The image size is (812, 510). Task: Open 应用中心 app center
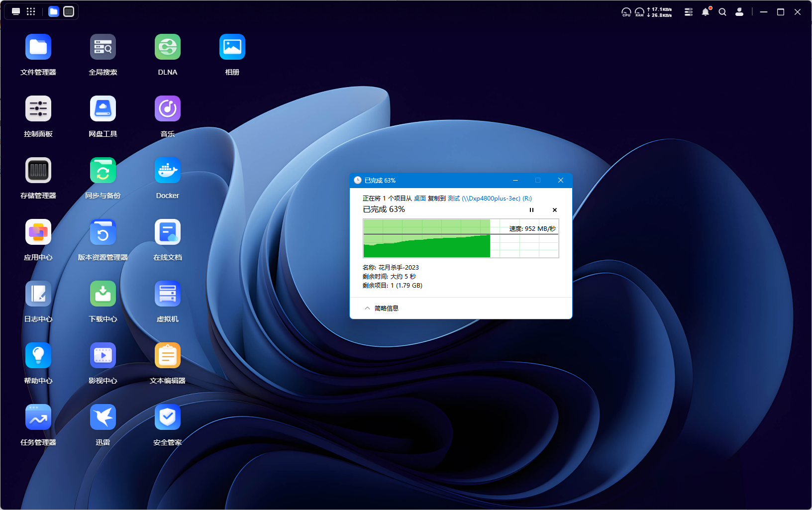pyautogui.click(x=38, y=232)
